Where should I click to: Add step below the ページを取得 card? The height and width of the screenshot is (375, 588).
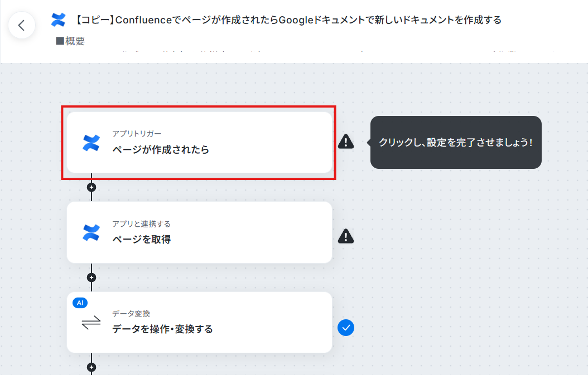pyautogui.click(x=91, y=277)
